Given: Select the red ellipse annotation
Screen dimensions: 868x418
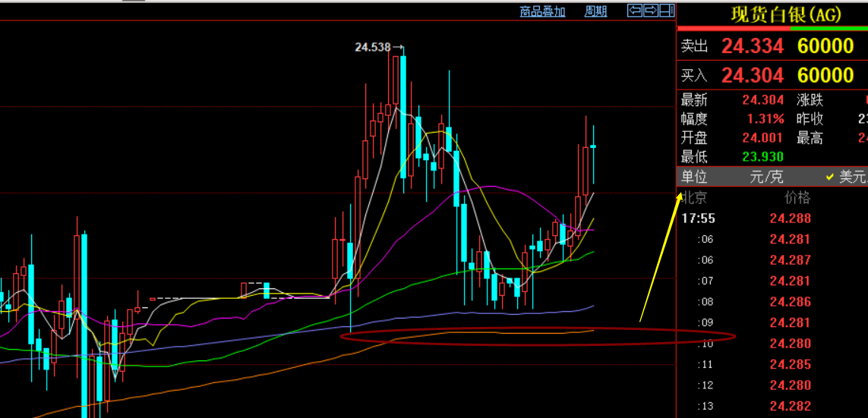Looking at the screenshot, I should [538, 336].
